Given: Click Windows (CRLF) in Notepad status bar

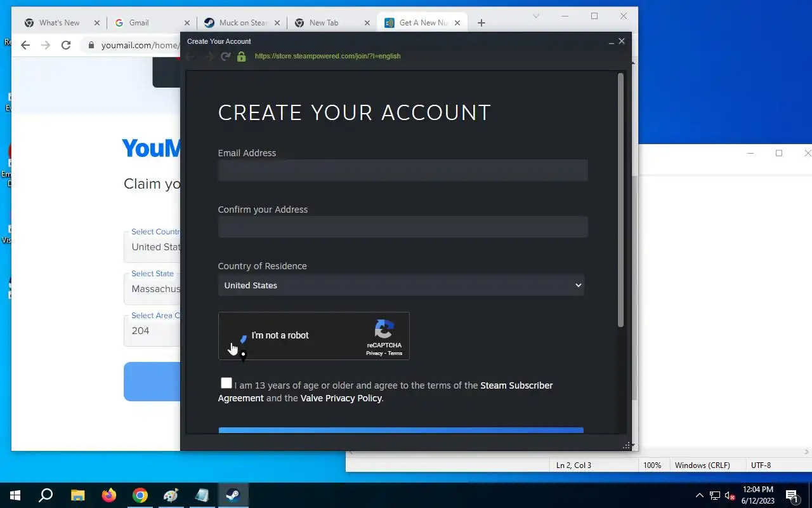Looking at the screenshot, I should pyautogui.click(x=702, y=465).
